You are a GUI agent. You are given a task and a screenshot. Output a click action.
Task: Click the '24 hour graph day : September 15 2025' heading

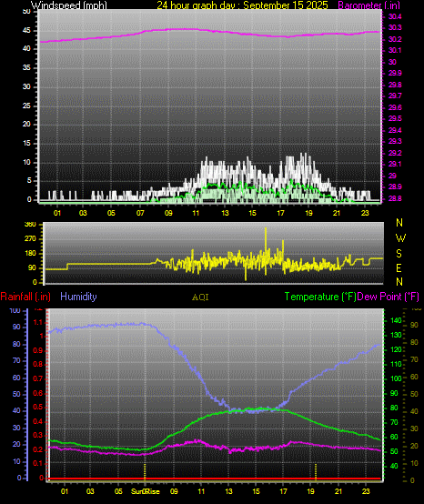(242, 5)
